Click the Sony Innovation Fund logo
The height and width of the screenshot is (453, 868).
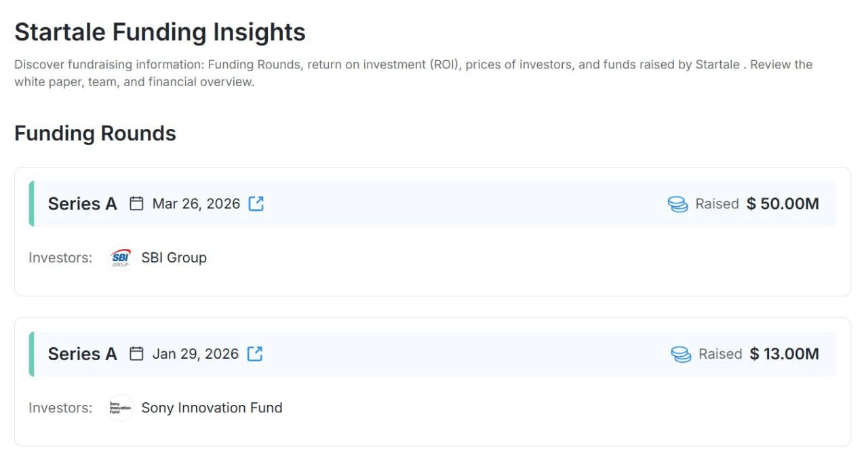point(120,408)
